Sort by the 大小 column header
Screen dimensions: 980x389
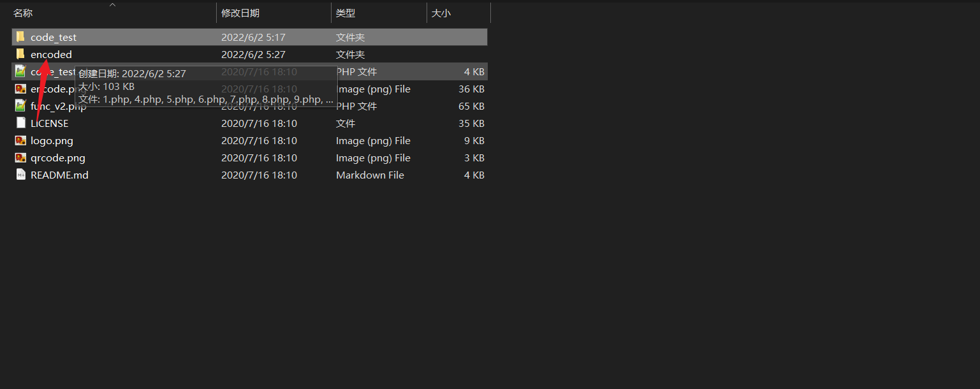tap(441, 13)
